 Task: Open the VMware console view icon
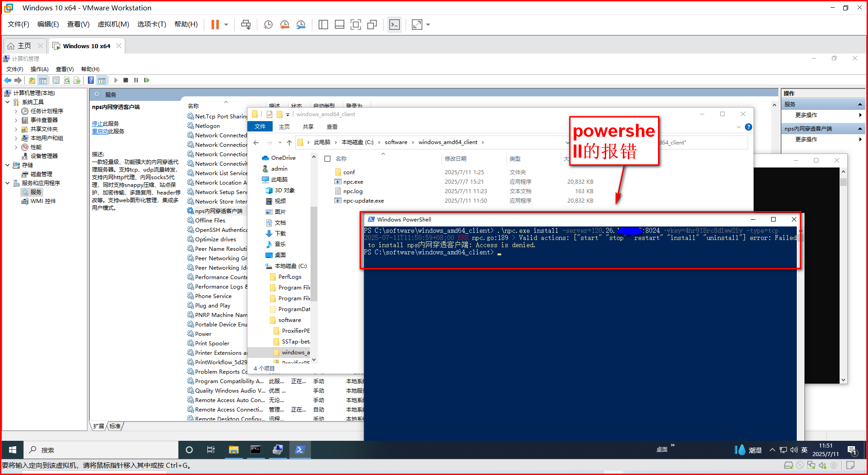click(x=394, y=25)
